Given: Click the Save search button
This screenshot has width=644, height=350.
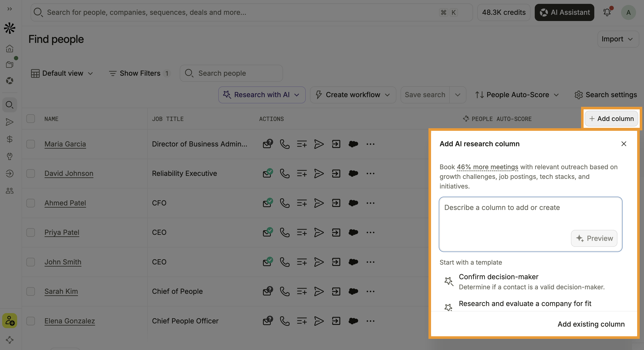Looking at the screenshot, I should 425,95.
